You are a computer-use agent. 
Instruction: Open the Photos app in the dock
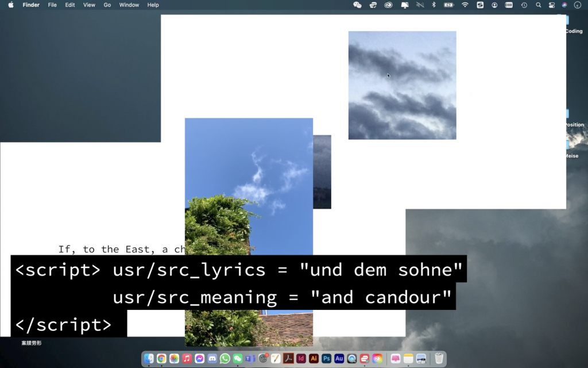[174, 359]
